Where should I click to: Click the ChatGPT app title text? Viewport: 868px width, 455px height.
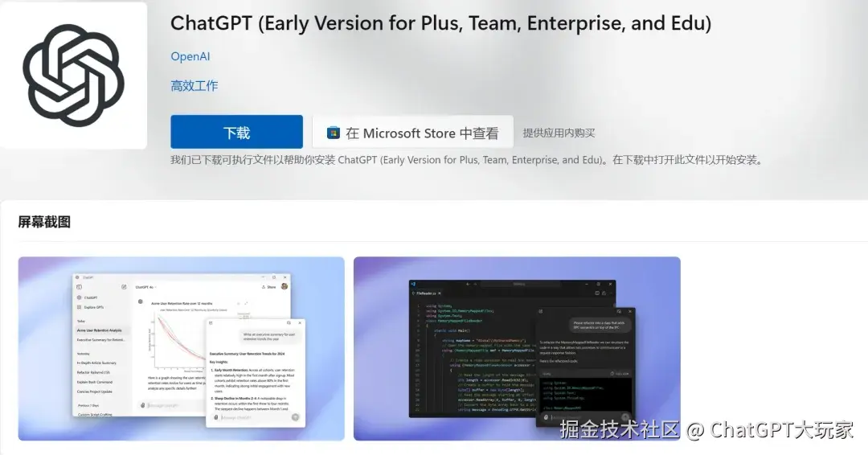440,23
